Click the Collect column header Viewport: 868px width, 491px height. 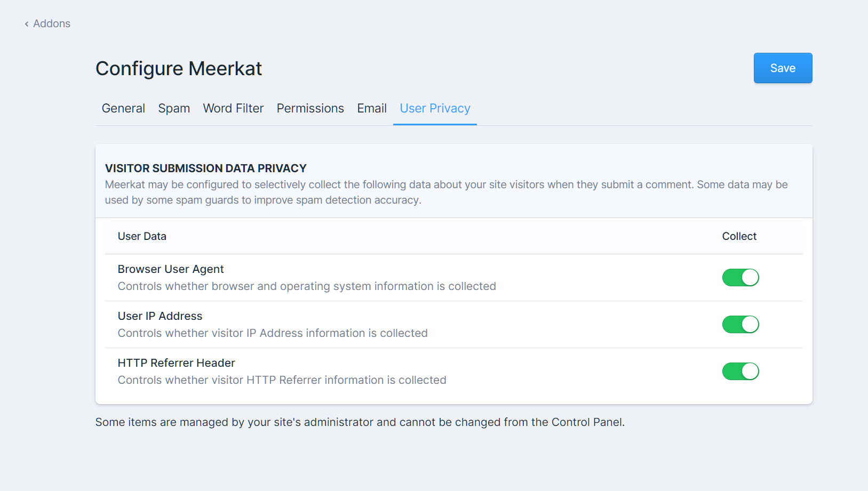(x=739, y=236)
